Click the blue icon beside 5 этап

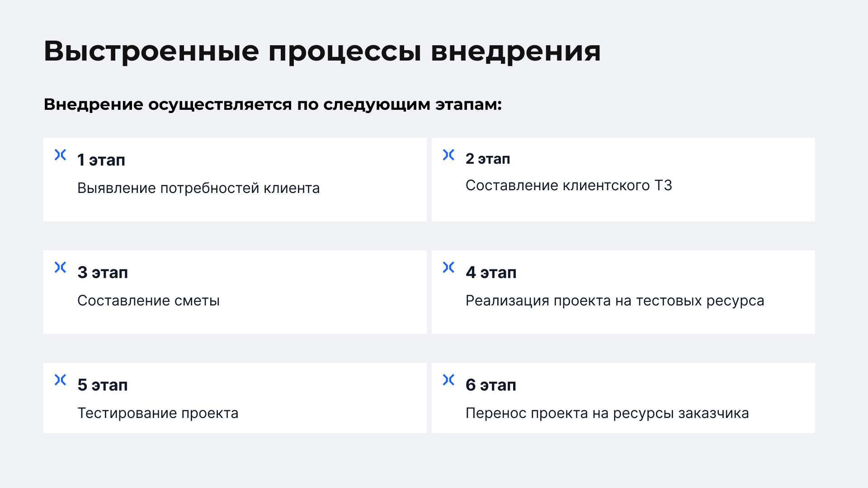(60, 380)
